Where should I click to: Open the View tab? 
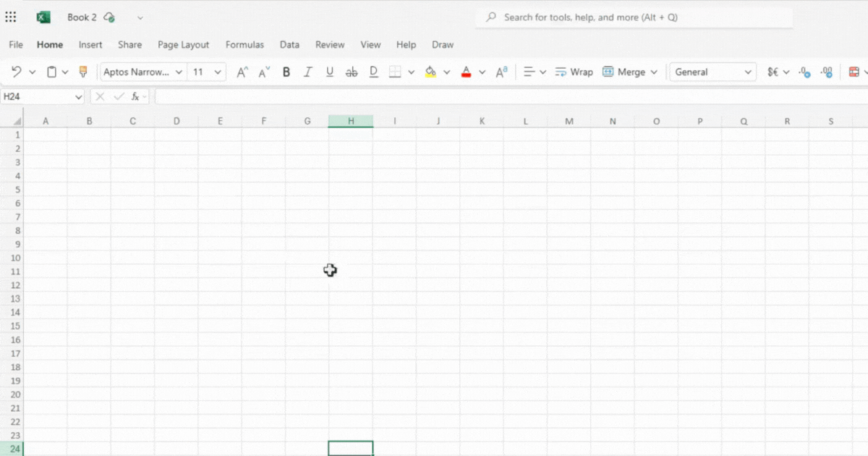tap(370, 45)
